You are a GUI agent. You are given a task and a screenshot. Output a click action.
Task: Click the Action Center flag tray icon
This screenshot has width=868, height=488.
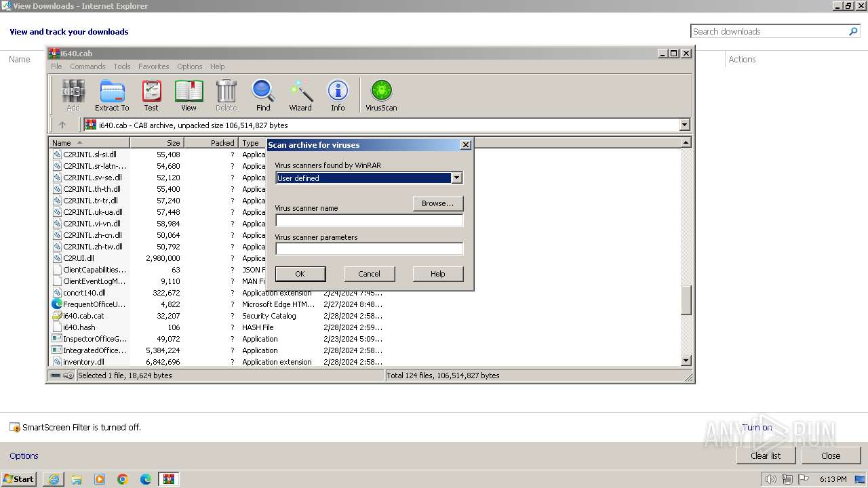(x=803, y=479)
